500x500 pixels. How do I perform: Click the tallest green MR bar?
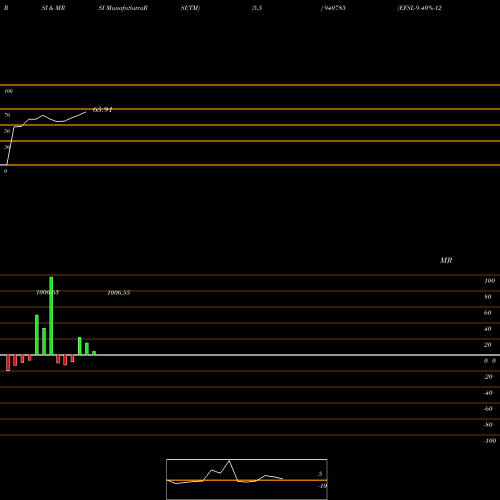click(x=51, y=316)
